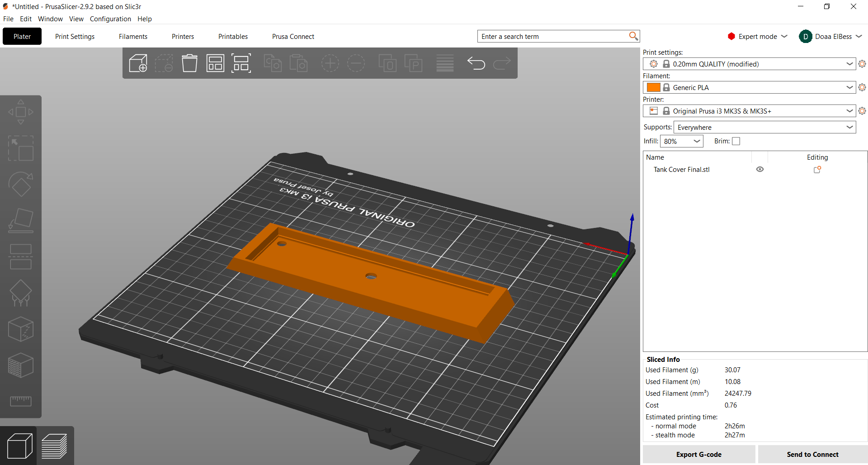The width and height of the screenshot is (868, 465).
Task: Click the Send to Connect button
Action: tap(812, 455)
